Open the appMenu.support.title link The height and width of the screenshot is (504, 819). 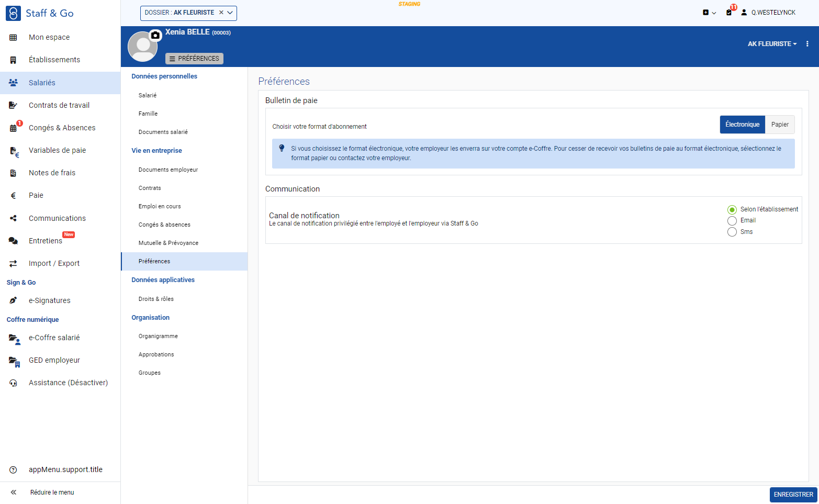65,469
